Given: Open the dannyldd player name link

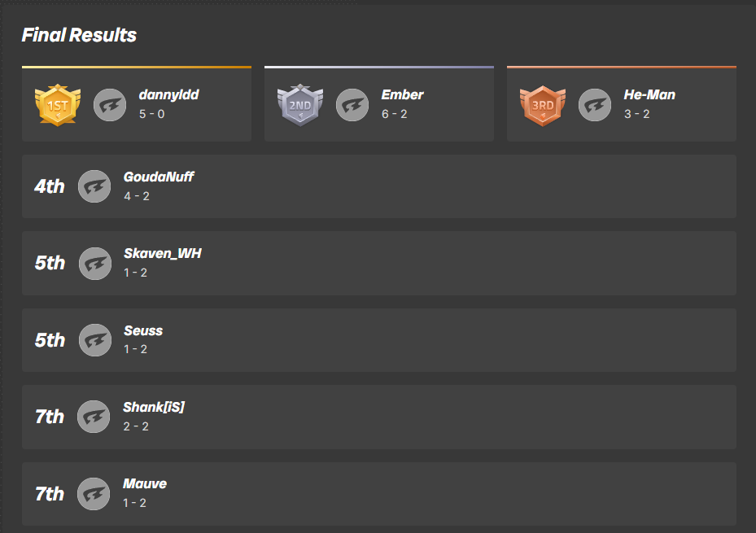Looking at the screenshot, I should [x=168, y=95].
